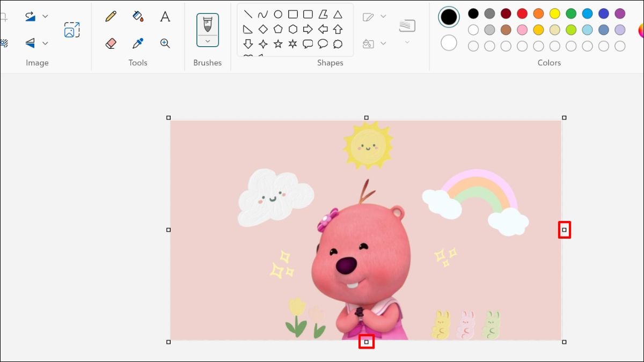644x362 pixels.
Task: Pick the gold color swatch
Action: (x=538, y=30)
